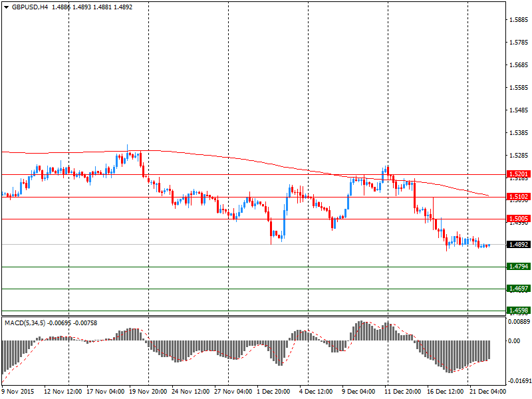Screen dimensions: 532x399
Task: Select the green 1.4794 support level label
Action: (x=519, y=267)
